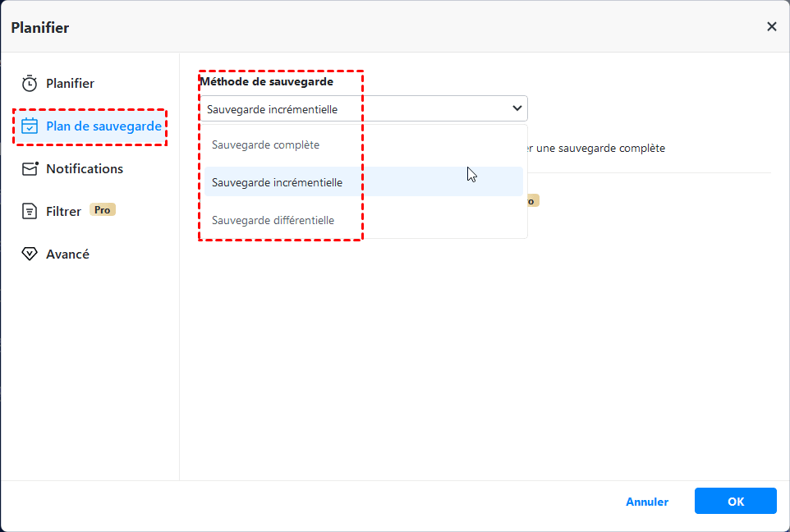Click the Avancé diamond icon

click(30, 255)
